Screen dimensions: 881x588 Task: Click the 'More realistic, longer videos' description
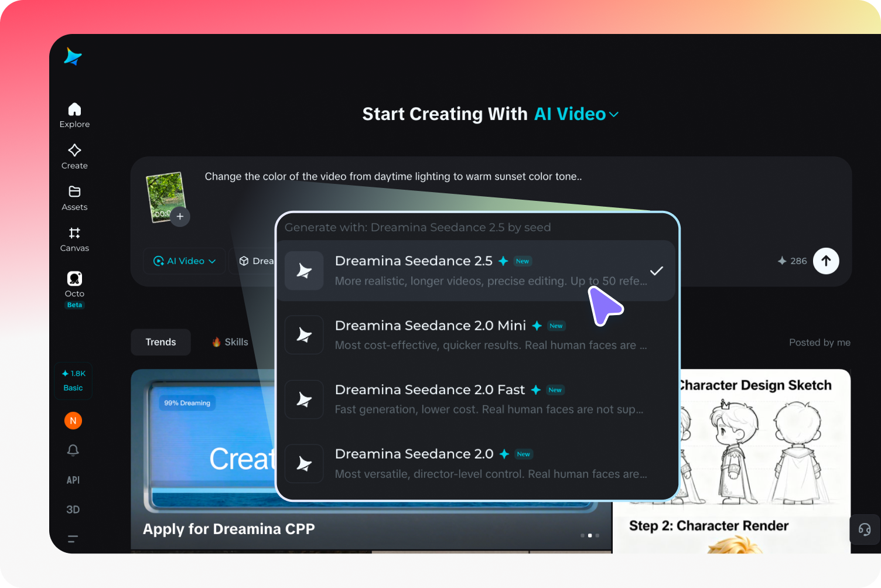tap(491, 281)
